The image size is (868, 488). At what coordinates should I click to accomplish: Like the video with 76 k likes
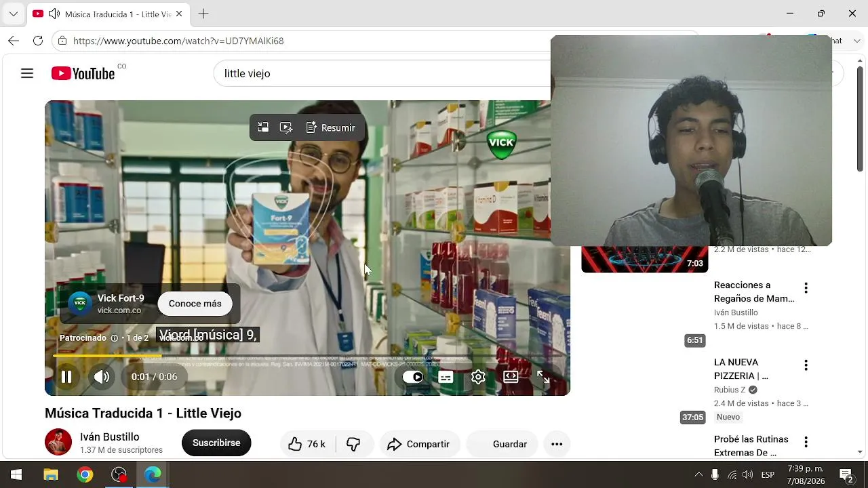click(x=307, y=444)
